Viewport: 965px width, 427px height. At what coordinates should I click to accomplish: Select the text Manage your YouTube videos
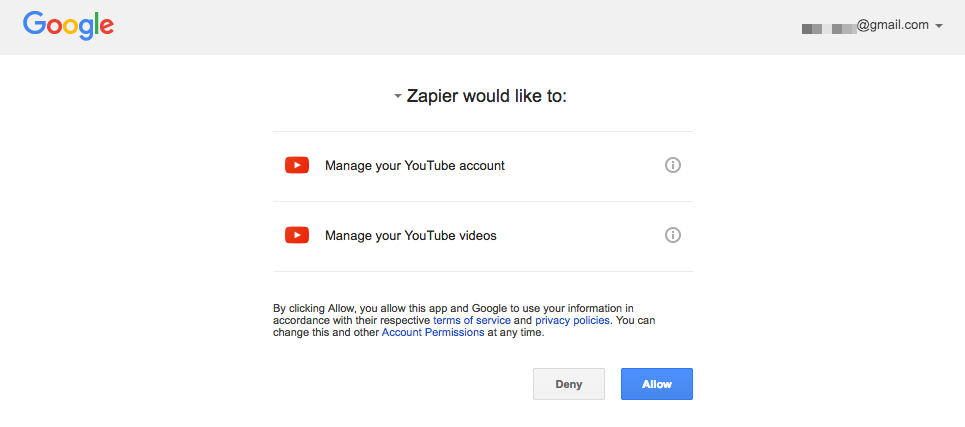coord(410,236)
